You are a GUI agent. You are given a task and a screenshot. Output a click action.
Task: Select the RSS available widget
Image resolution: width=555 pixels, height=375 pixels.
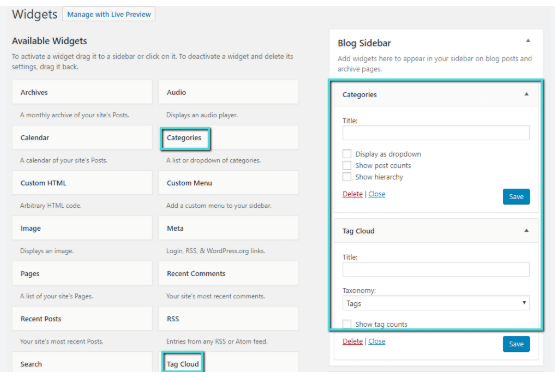[x=228, y=319]
